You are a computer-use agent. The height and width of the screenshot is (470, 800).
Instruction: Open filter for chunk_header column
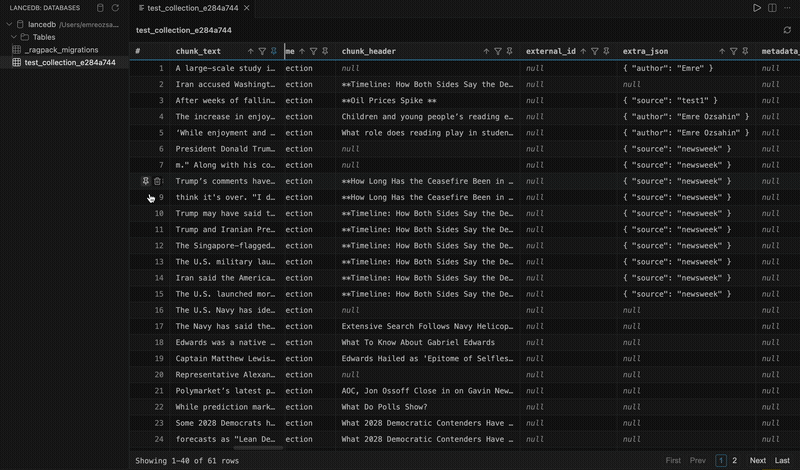click(498, 51)
